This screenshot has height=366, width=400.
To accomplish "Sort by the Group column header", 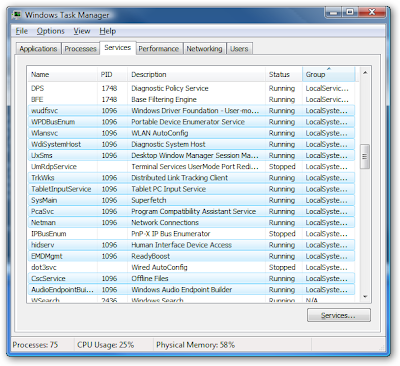I will (329, 74).
